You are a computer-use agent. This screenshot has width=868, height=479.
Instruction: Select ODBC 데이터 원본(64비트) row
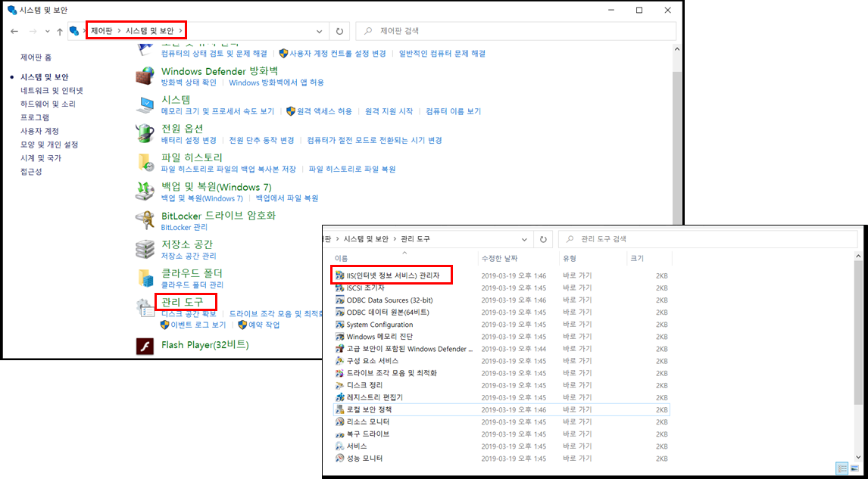(x=501, y=312)
